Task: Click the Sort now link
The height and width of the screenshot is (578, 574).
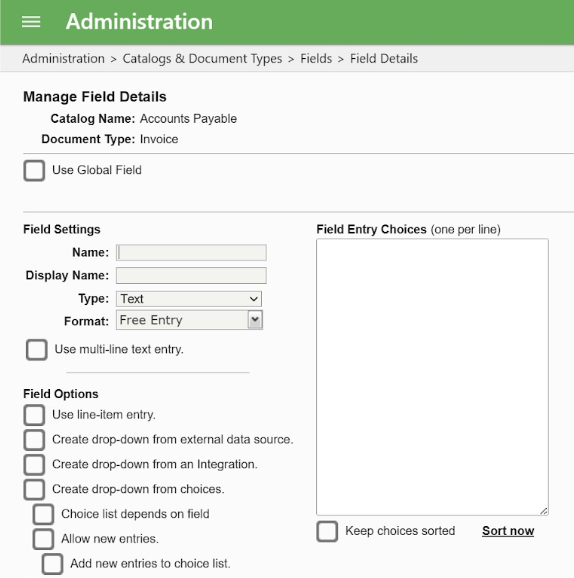Action: 508,531
